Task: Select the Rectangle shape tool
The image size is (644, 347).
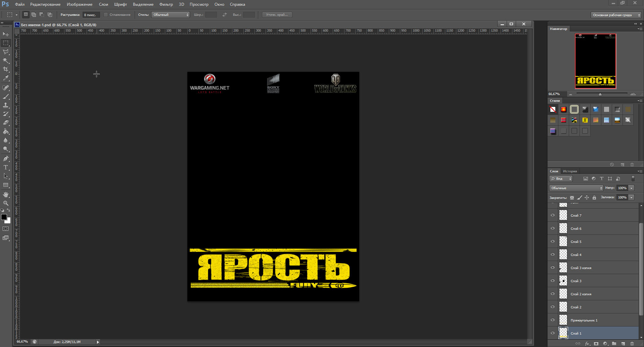Action: click(6, 185)
